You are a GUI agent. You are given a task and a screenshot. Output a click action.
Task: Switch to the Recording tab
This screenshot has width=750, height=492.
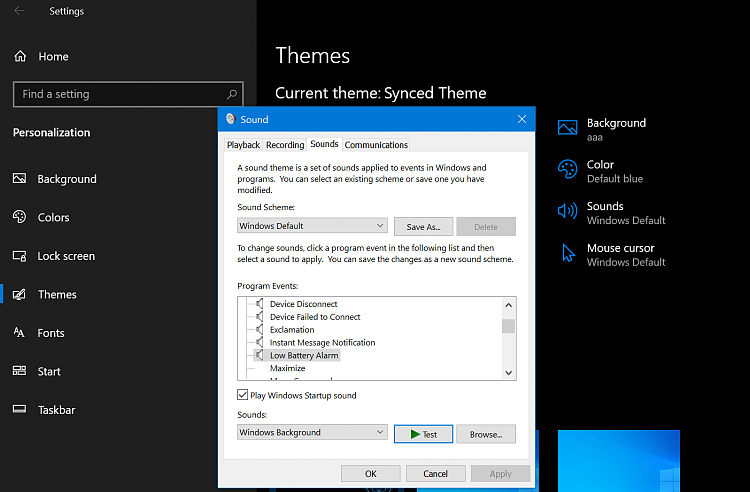click(285, 145)
